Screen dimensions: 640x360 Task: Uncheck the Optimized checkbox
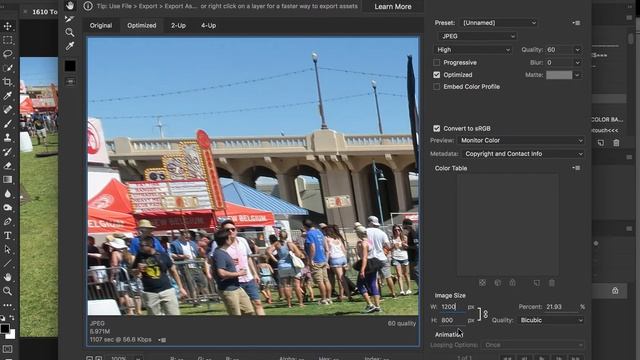437,75
